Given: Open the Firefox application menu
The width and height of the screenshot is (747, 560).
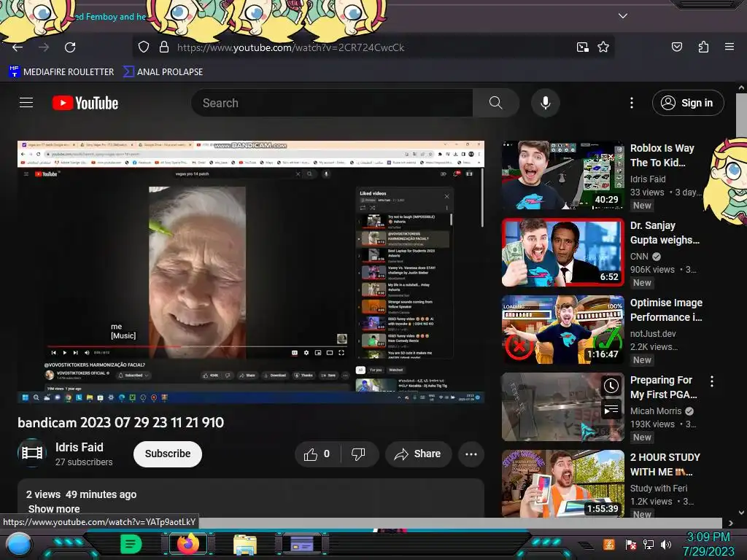Looking at the screenshot, I should click(729, 47).
